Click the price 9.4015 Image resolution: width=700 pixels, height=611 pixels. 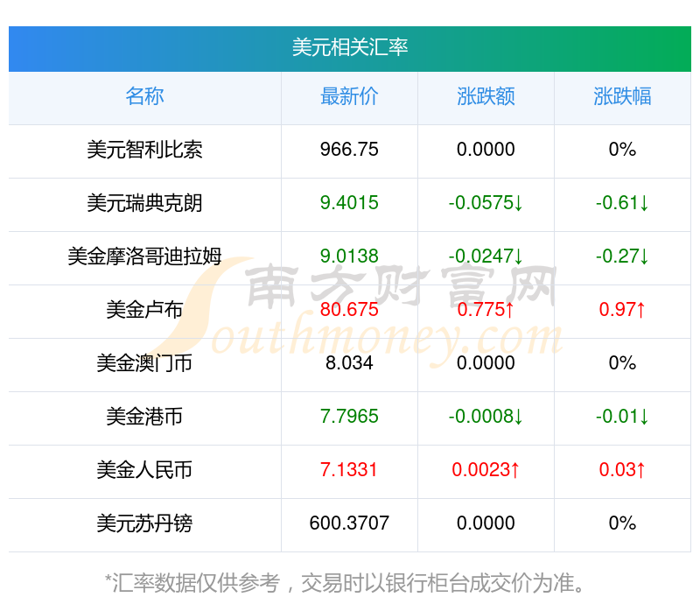(349, 203)
